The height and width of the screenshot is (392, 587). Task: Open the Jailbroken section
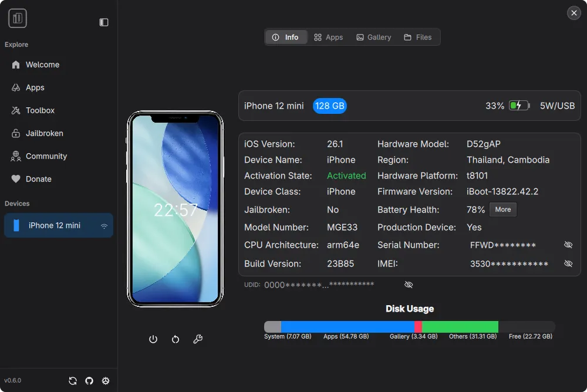(x=58, y=133)
